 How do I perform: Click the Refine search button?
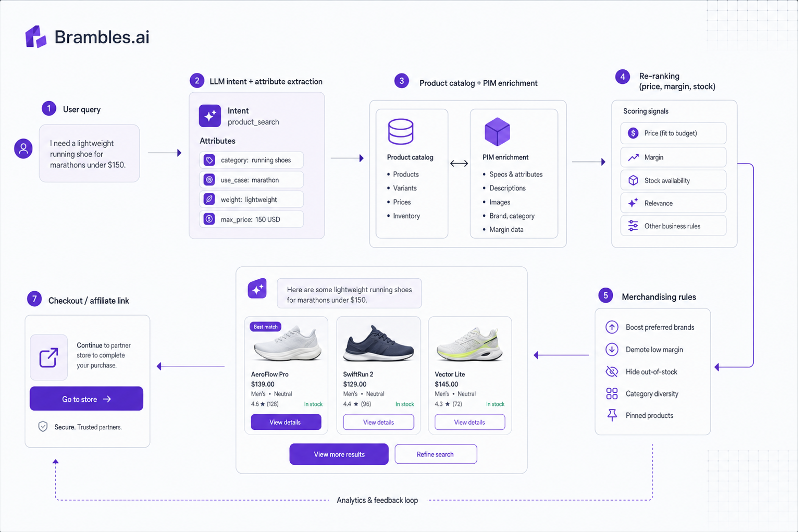[435, 454]
